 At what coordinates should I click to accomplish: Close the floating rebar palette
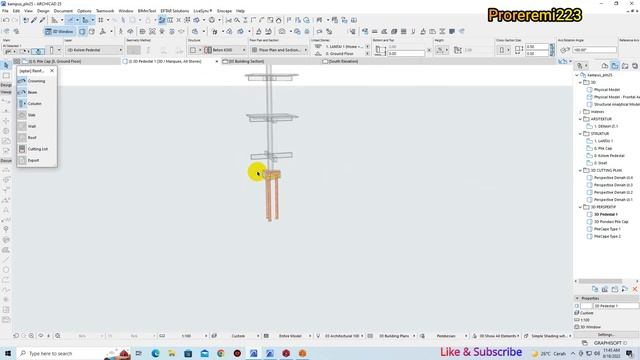pos(52,71)
